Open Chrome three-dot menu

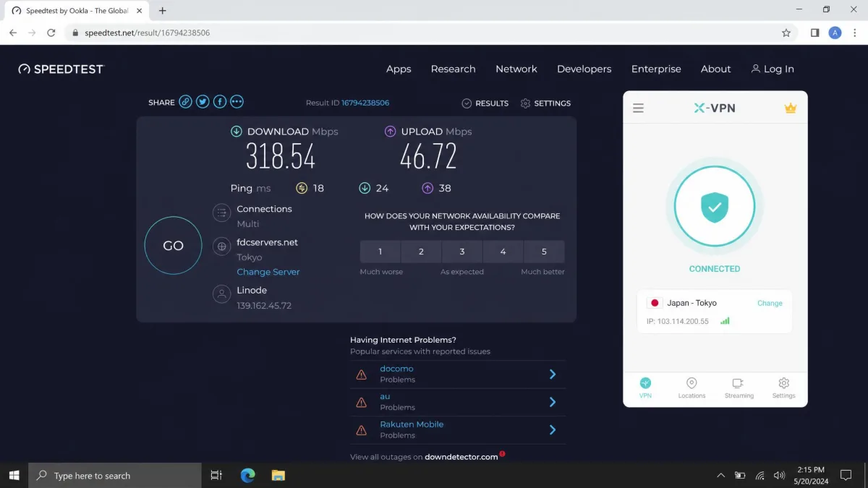[x=855, y=33]
